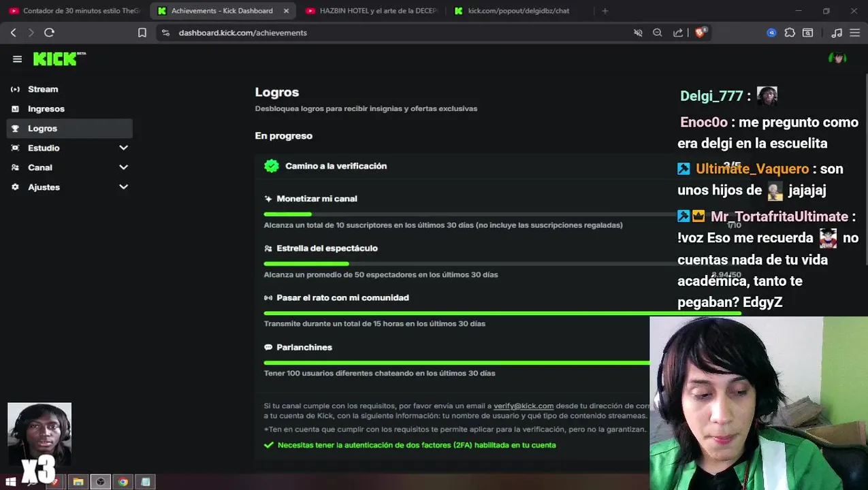Screen dimensions: 868x490
Task: Share this page via share icon
Action: tap(678, 33)
